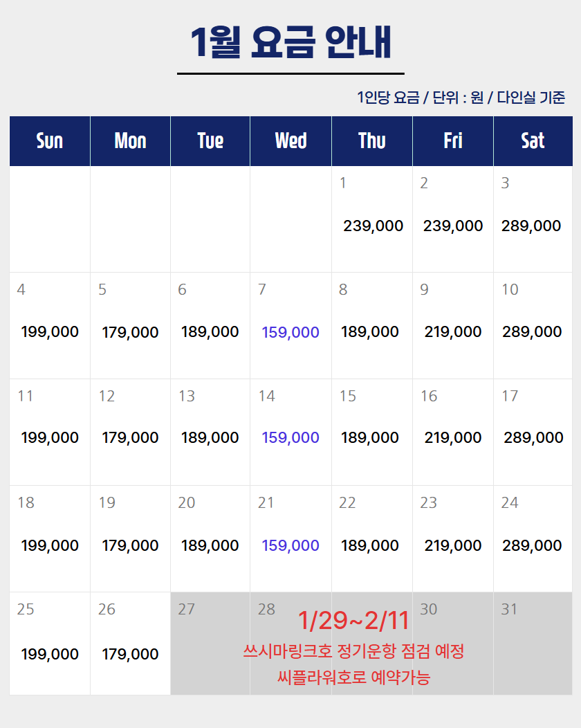Image resolution: width=581 pixels, height=728 pixels.
Task: Click the 1월 요금 안내 title
Action: (x=290, y=43)
